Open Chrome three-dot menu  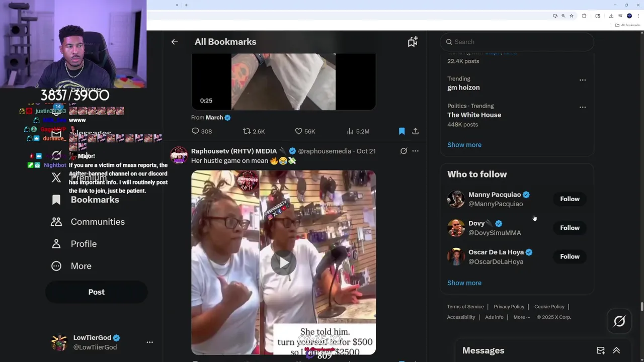point(638,16)
